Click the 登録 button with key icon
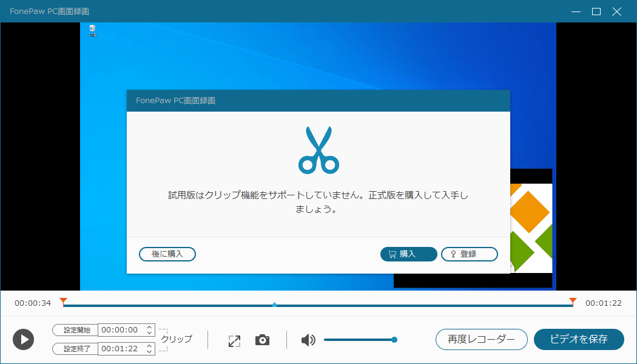637x364 pixels. 469,254
